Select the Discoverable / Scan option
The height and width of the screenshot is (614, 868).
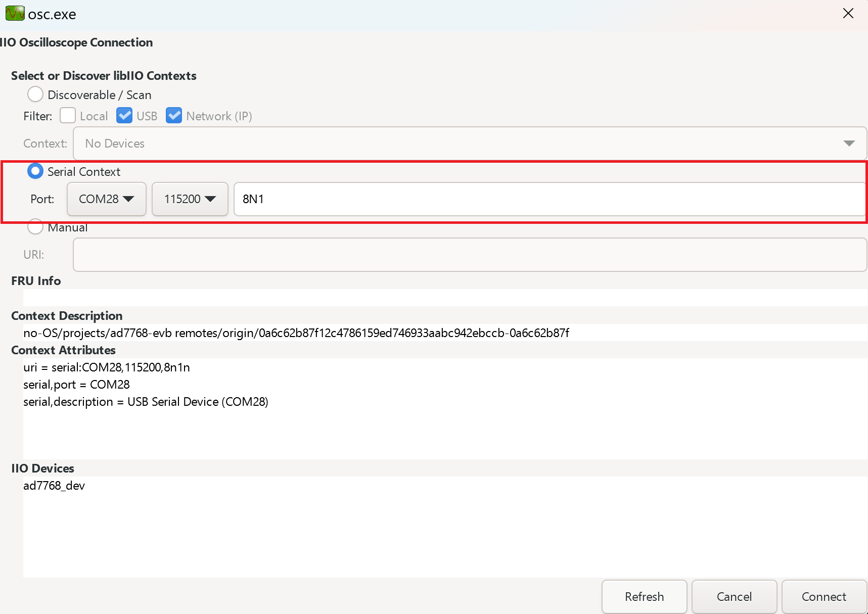pyautogui.click(x=35, y=94)
